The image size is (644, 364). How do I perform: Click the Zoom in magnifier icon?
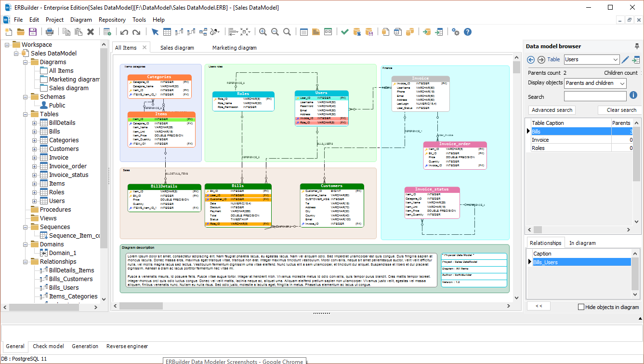tap(263, 32)
